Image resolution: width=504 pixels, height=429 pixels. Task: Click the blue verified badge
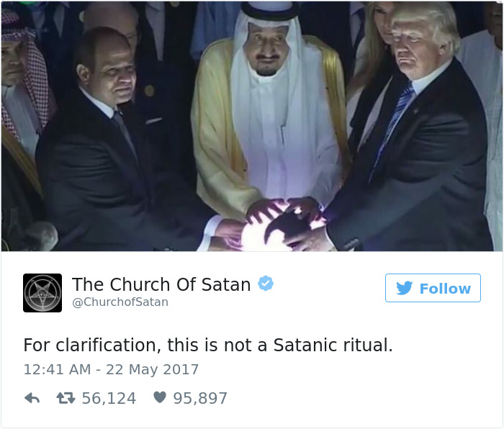(266, 284)
